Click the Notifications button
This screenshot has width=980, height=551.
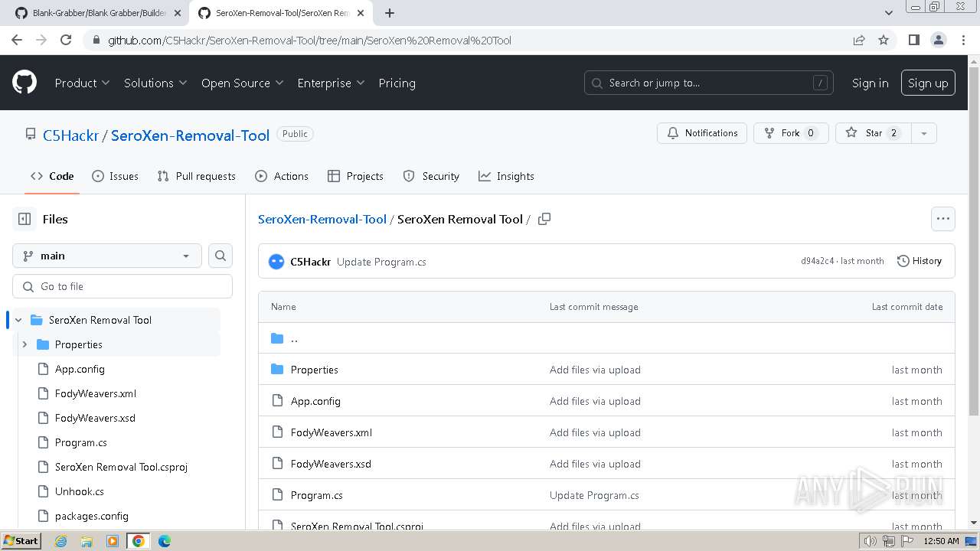point(702,133)
